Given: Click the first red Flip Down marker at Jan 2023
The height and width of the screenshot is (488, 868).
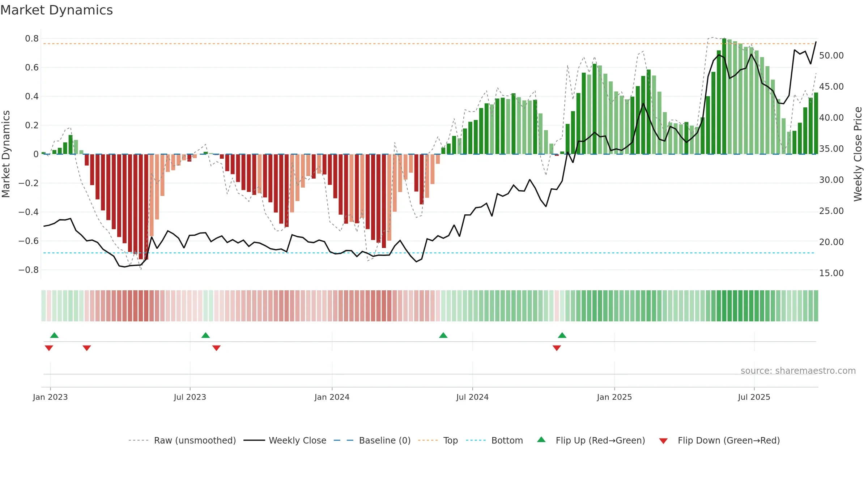Looking at the screenshot, I should 49,348.
